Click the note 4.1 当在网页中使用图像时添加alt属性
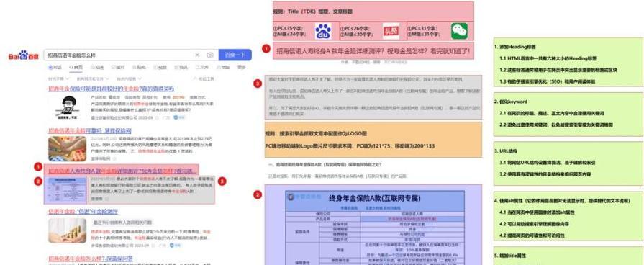The image size is (644, 265). click(x=537, y=212)
